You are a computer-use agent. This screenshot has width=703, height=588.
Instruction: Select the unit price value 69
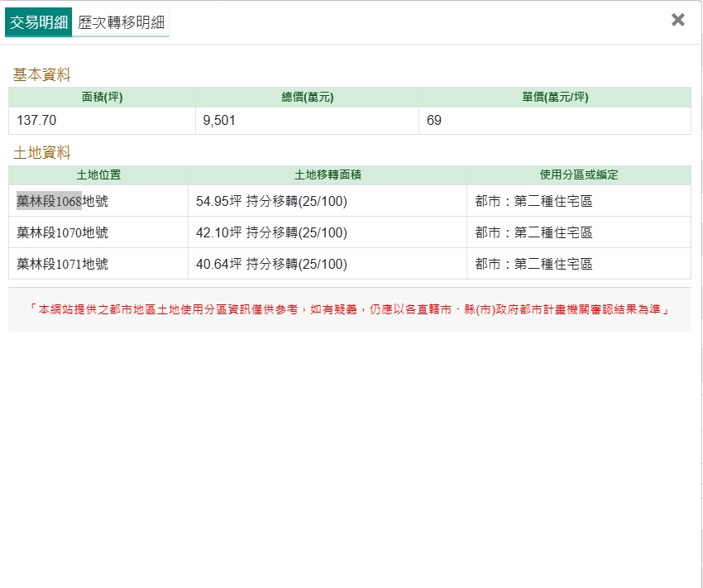(x=434, y=121)
